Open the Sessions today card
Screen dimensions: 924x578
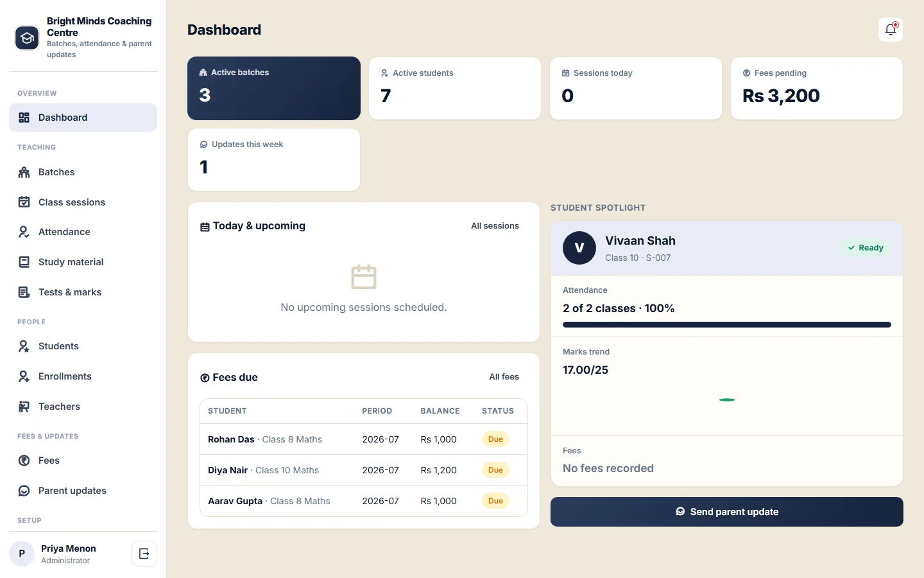[x=636, y=89]
